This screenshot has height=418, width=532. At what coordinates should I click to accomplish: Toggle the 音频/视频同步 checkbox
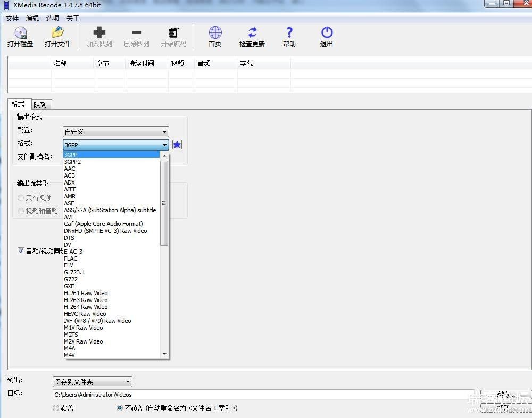tap(21, 250)
